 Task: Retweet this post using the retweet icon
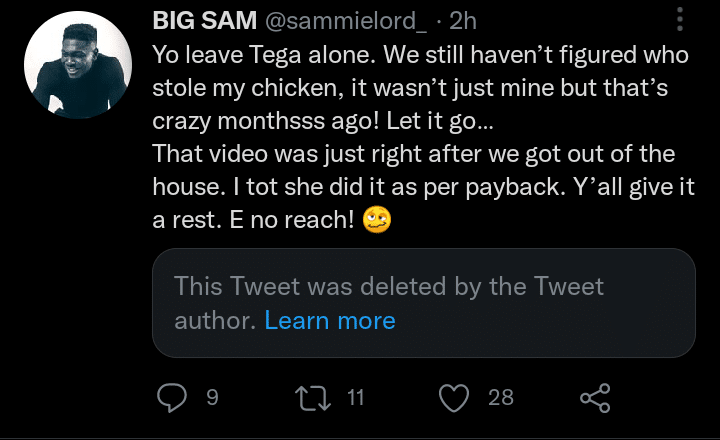click(x=316, y=398)
